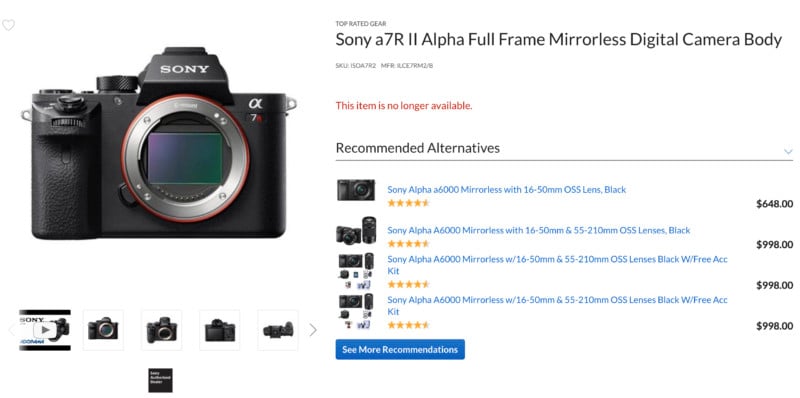The image size is (800, 398).
Task: Open third A6000 W/Free Acc Kit link
Action: [x=557, y=265]
